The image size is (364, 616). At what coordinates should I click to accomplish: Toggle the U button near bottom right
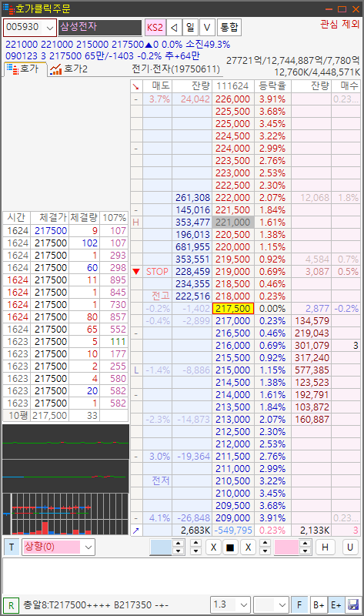click(350, 547)
